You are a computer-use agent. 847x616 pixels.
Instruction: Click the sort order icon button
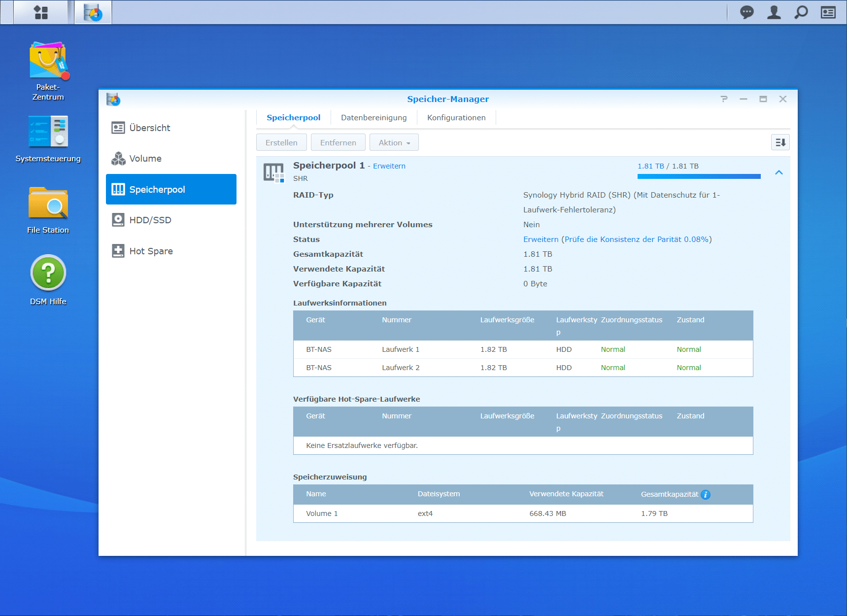coord(780,142)
